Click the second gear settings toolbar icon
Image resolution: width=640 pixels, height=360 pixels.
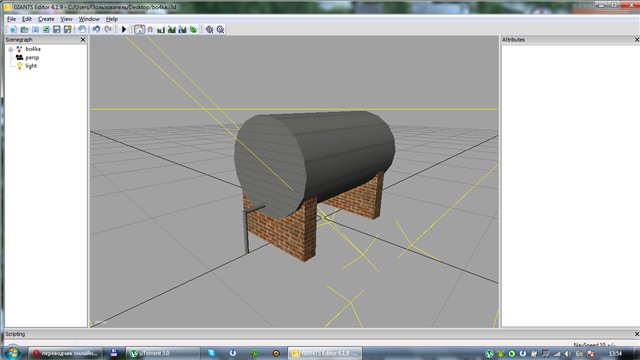coord(220,29)
